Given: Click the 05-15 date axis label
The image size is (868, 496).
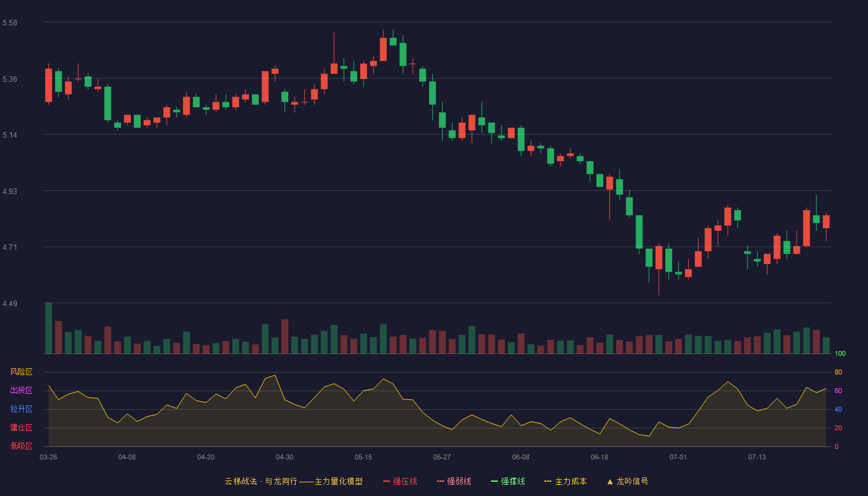Looking at the screenshot, I should 363,457.
